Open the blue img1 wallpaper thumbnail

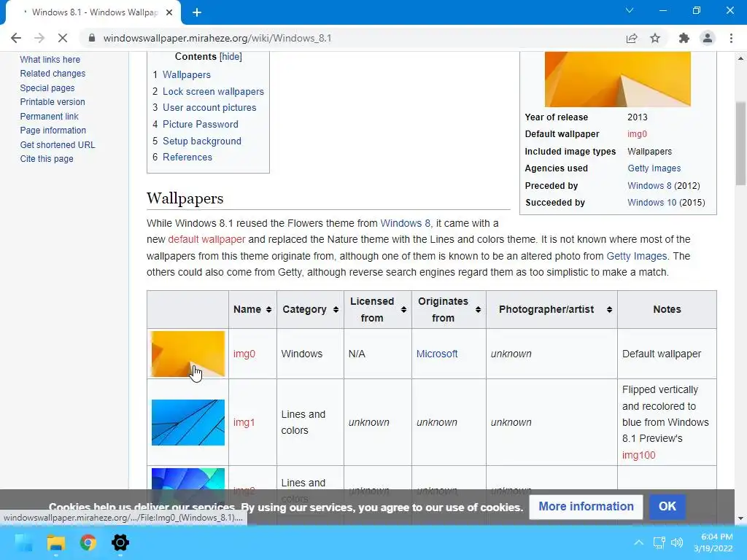pos(187,422)
